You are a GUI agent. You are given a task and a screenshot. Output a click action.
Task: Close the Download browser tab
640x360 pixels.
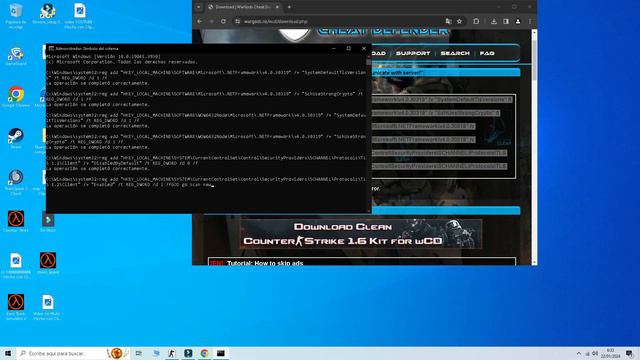click(277, 7)
